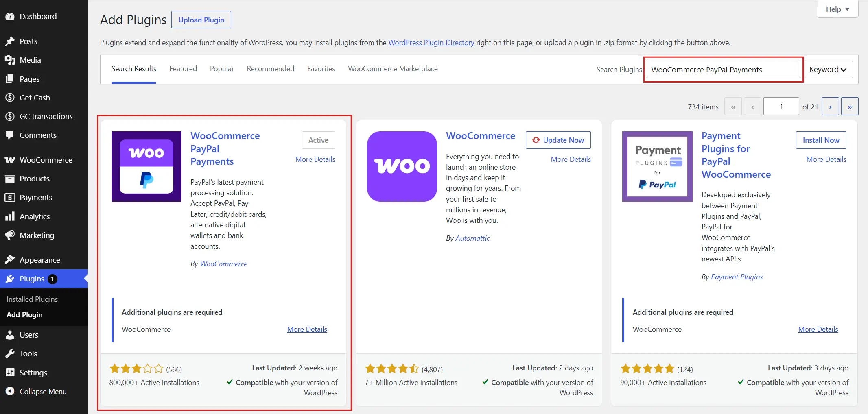Image resolution: width=868 pixels, height=414 pixels.
Task: Click required-plugin More Details in PayPal Payments card
Action: click(x=307, y=329)
